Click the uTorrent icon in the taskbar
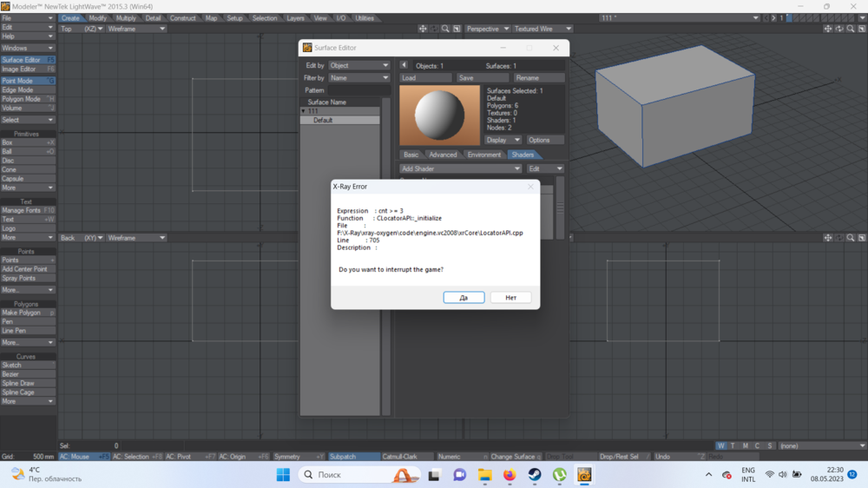The width and height of the screenshot is (868, 488). tap(560, 475)
